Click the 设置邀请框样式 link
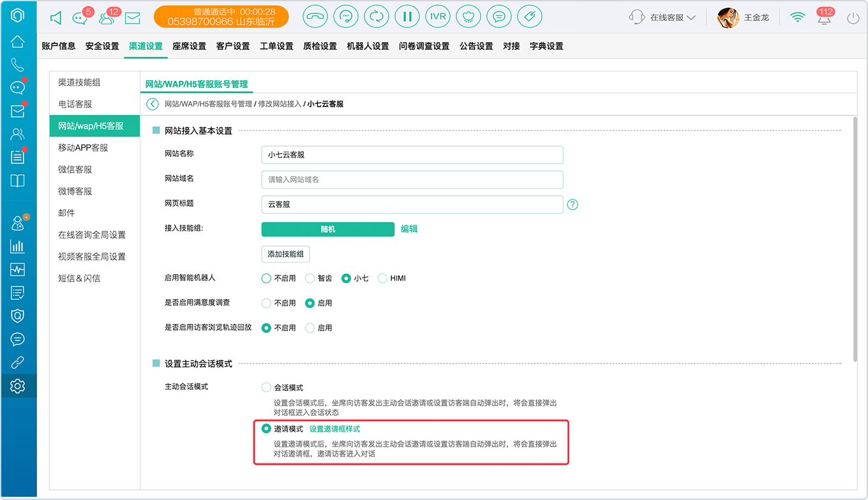 coord(335,429)
